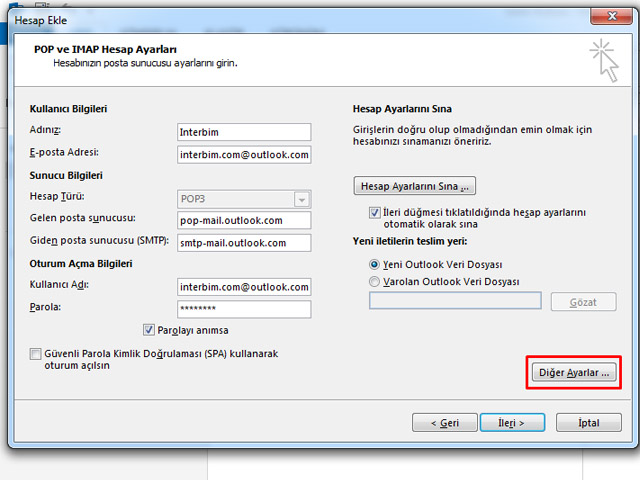
Task: Focus the Giden posta sunucusu (SMTP) field
Action: pyautogui.click(x=244, y=242)
